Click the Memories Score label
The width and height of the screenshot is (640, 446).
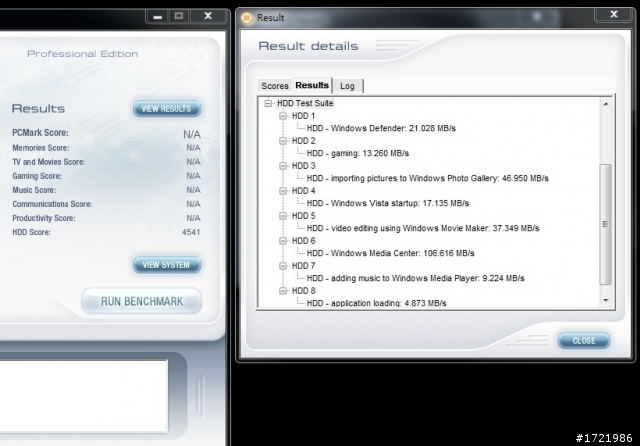pos(40,148)
